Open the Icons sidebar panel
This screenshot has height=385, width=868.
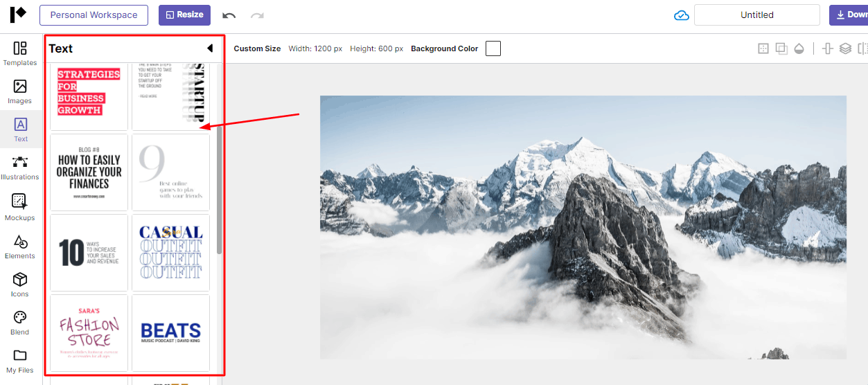click(x=20, y=285)
